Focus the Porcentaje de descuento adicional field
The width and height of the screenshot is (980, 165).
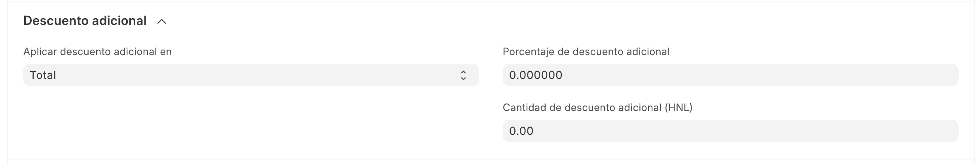click(730, 75)
